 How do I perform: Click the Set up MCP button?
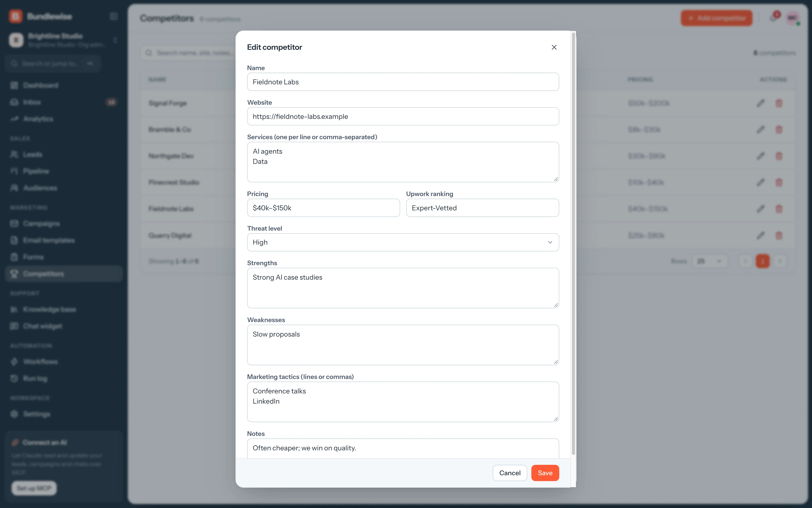pos(34,488)
